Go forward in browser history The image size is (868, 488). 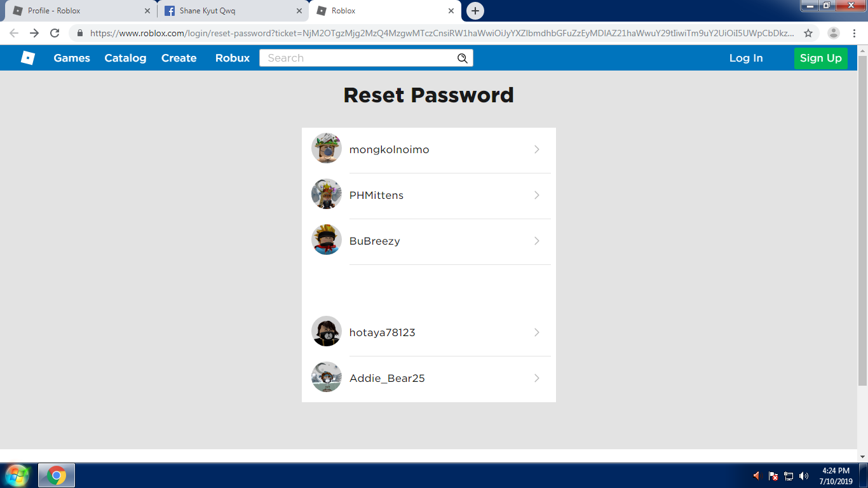pyautogui.click(x=34, y=33)
